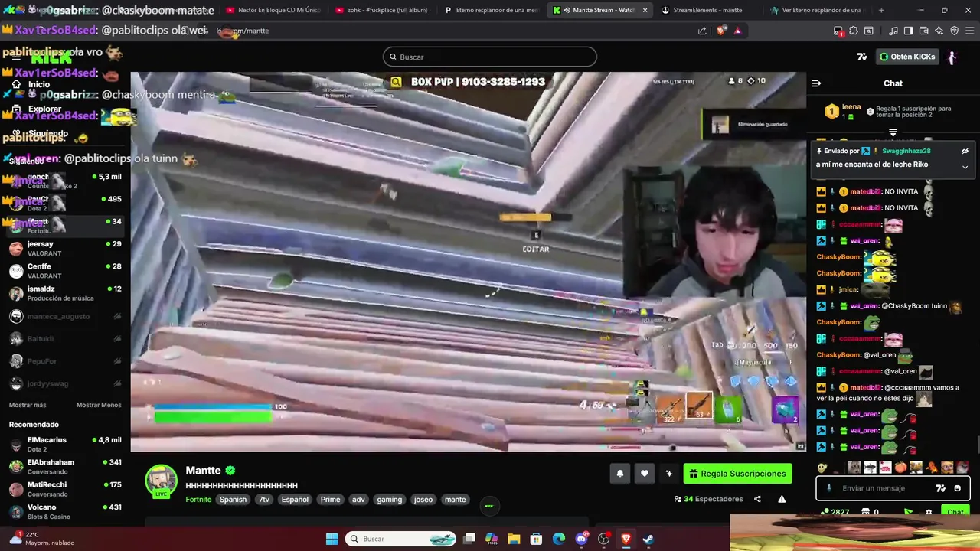Open the Extensions puzzle icon
Screen dimensions: 980x551
click(x=854, y=31)
